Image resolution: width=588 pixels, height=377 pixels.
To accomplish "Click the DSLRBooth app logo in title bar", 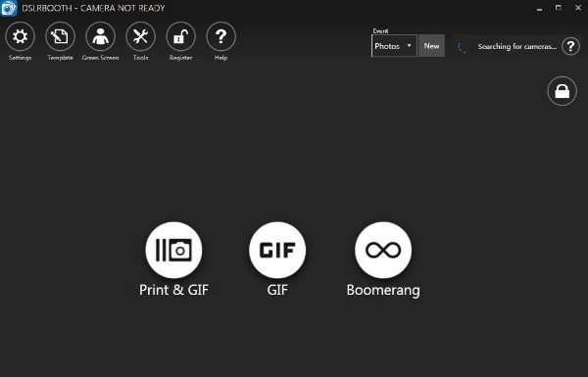I will coord(9,8).
